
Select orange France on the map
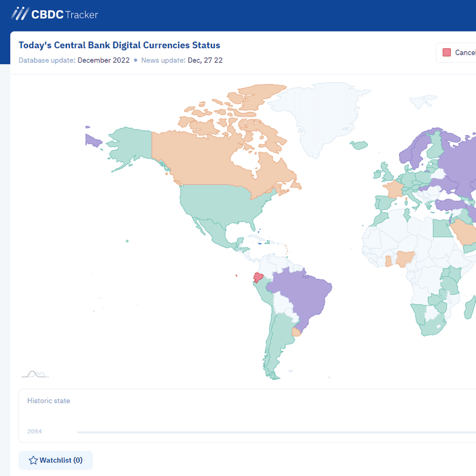pos(394,189)
